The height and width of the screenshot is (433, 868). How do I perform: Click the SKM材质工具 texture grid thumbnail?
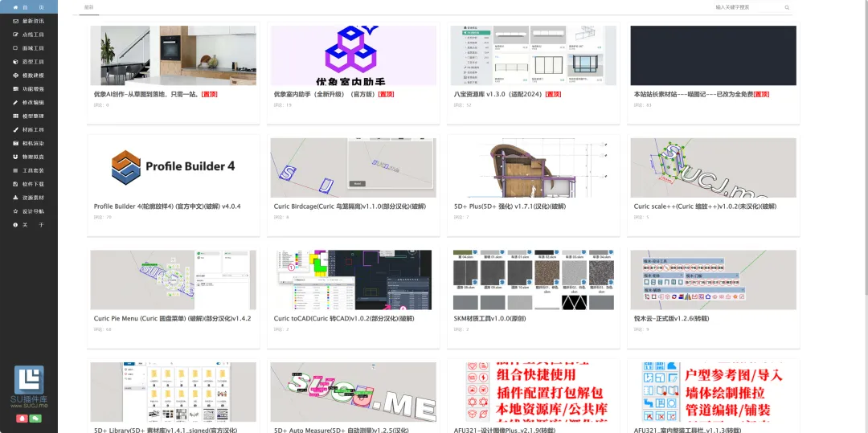[x=533, y=280]
